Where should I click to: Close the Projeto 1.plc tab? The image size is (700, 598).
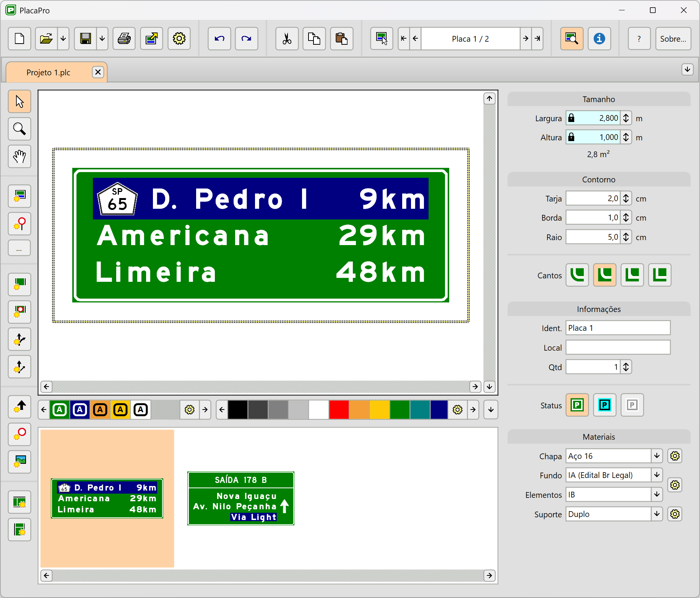(x=98, y=72)
